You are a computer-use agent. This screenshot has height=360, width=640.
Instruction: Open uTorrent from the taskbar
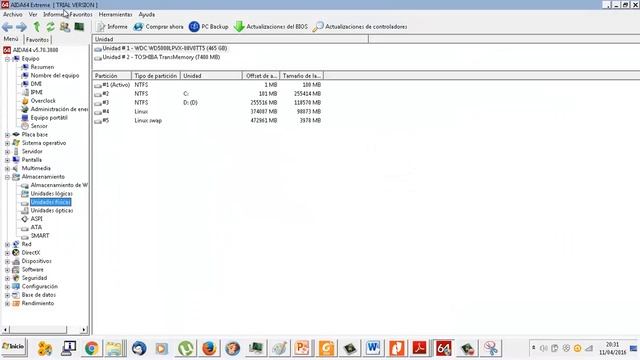186,348
